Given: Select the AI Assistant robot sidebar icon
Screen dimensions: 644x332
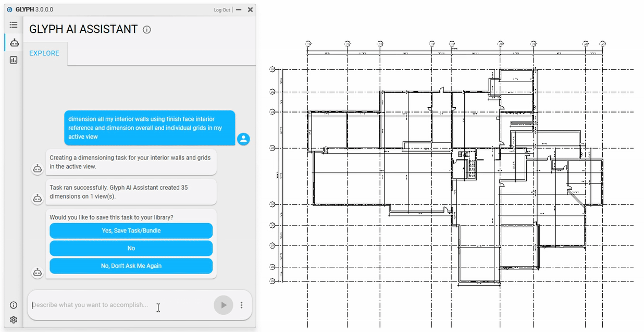Looking at the screenshot, I should (14, 43).
